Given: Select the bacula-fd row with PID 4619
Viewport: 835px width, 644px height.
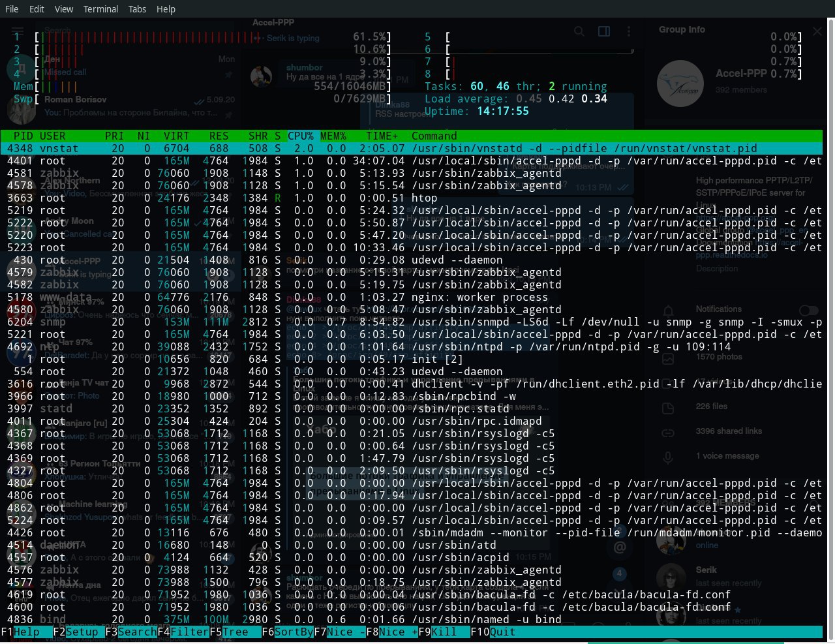Looking at the screenshot, I should tap(411, 594).
